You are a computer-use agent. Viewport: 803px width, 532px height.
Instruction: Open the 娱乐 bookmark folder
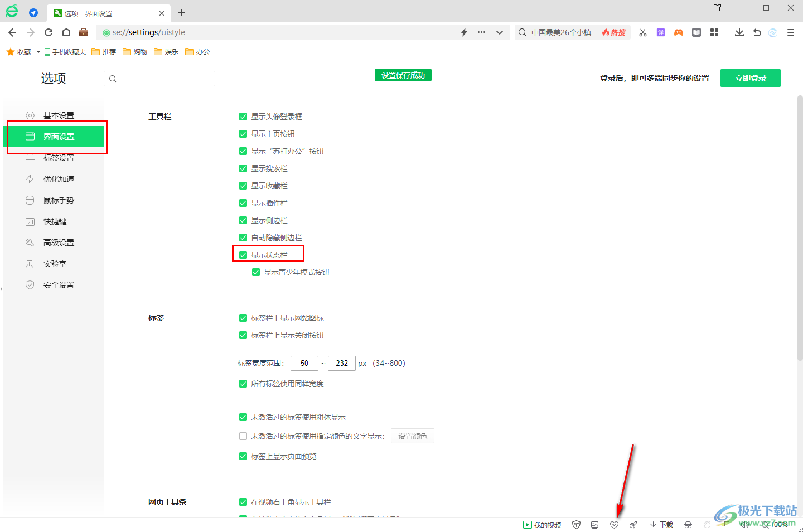(167, 51)
